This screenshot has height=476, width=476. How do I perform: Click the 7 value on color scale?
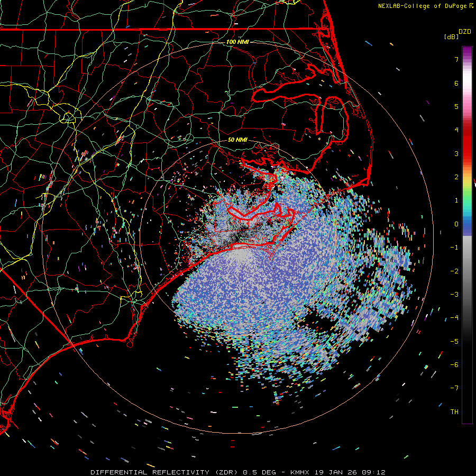(456, 59)
